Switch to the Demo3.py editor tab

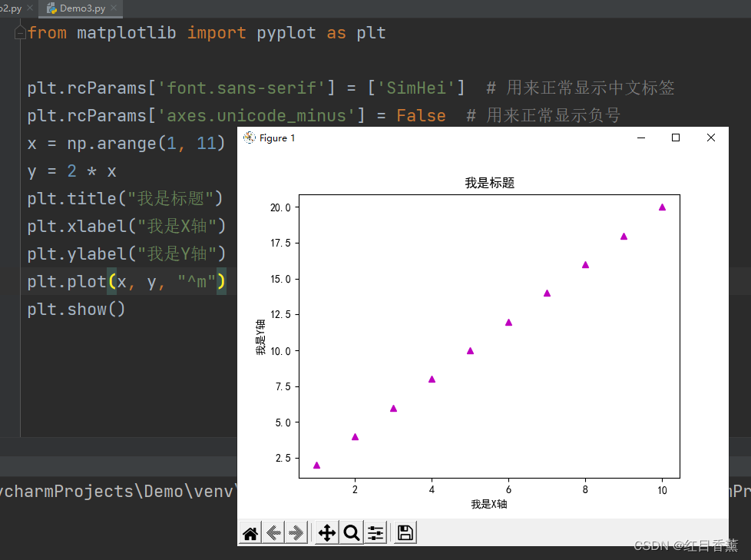pyautogui.click(x=82, y=8)
